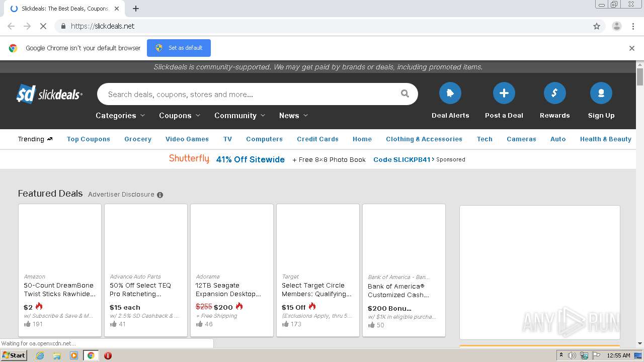Screen dimensions: 644x362
Task: Select Credit Cards trending link
Action: (317, 139)
